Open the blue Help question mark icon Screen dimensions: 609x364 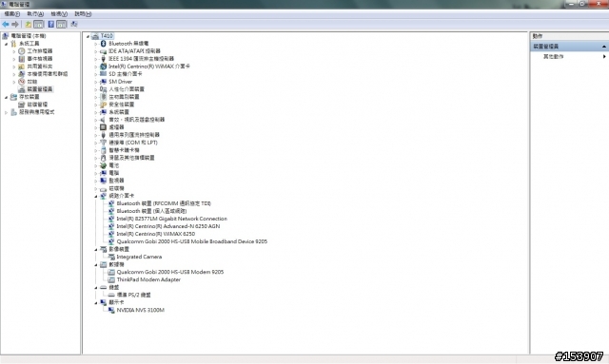50,25
